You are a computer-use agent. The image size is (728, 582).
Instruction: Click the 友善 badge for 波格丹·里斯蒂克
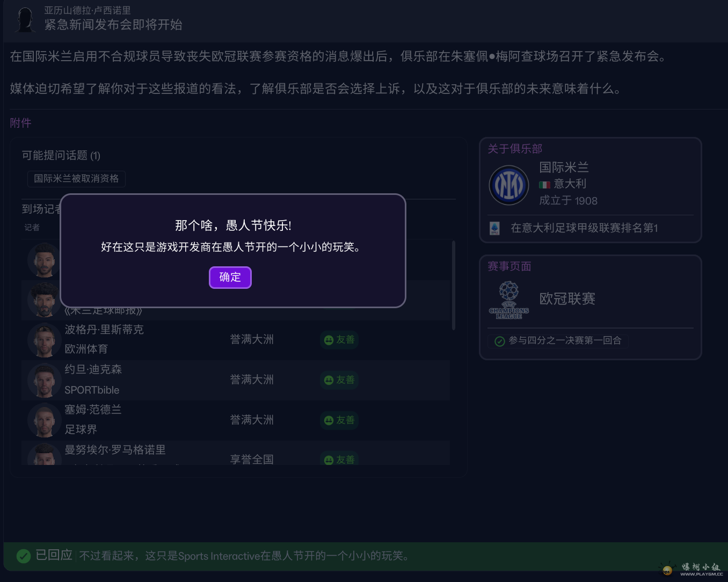pyautogui.click(x=339, y=340)
